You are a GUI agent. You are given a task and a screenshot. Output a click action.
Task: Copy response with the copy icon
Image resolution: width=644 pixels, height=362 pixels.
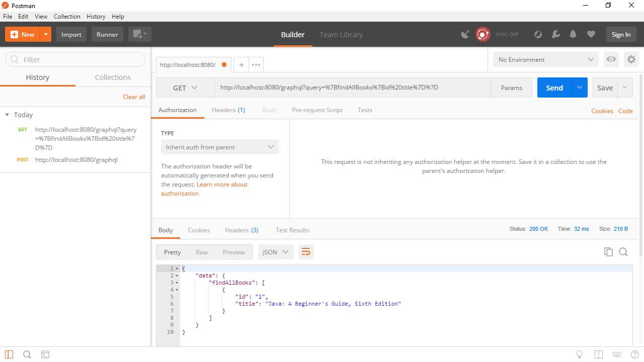[x=608, y=252]
